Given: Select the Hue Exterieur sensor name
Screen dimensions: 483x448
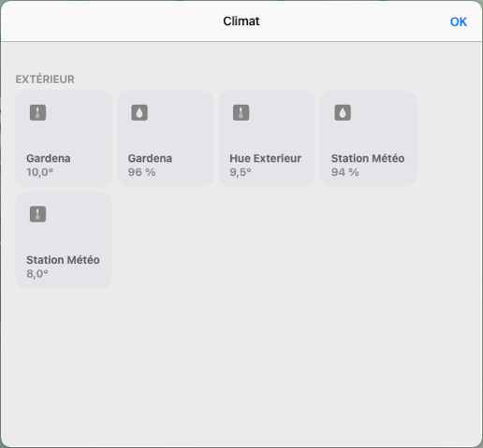Looking at the screenshot, I should 266,158.
